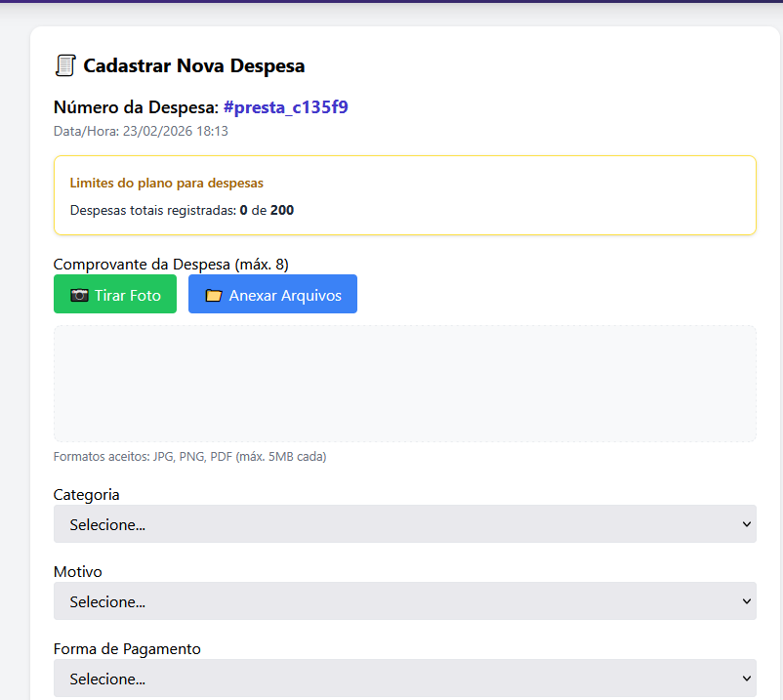Click the Cadastrar Nova Despesa heading

point(193,66)
